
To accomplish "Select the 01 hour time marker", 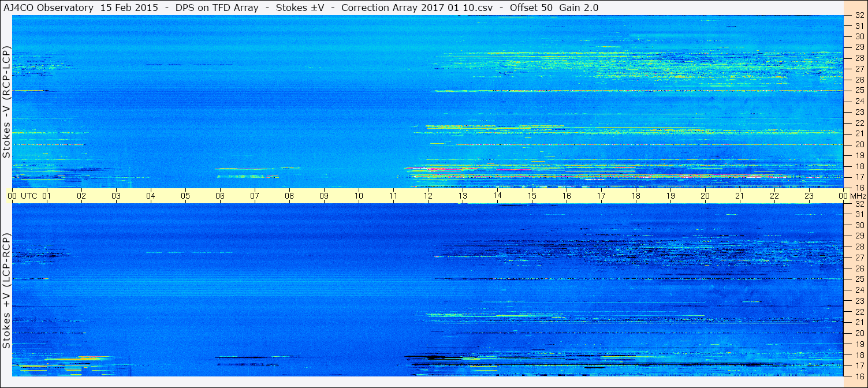I will (47, 196).
